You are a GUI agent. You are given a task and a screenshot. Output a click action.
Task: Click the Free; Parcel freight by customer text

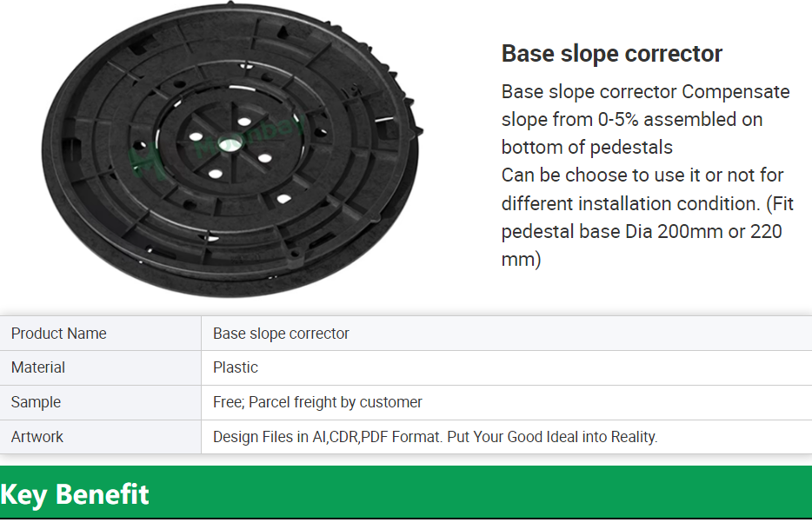317,402
